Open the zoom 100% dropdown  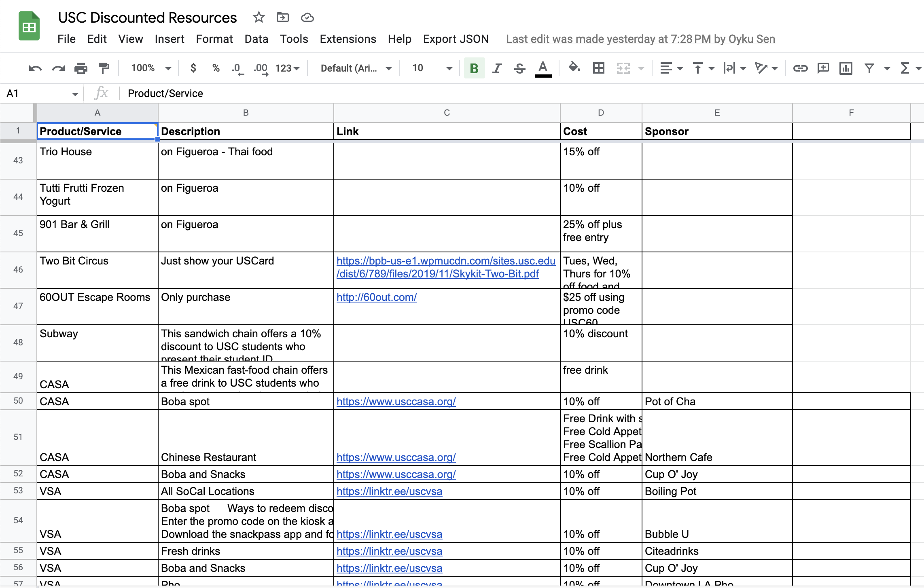pos(150,68)
